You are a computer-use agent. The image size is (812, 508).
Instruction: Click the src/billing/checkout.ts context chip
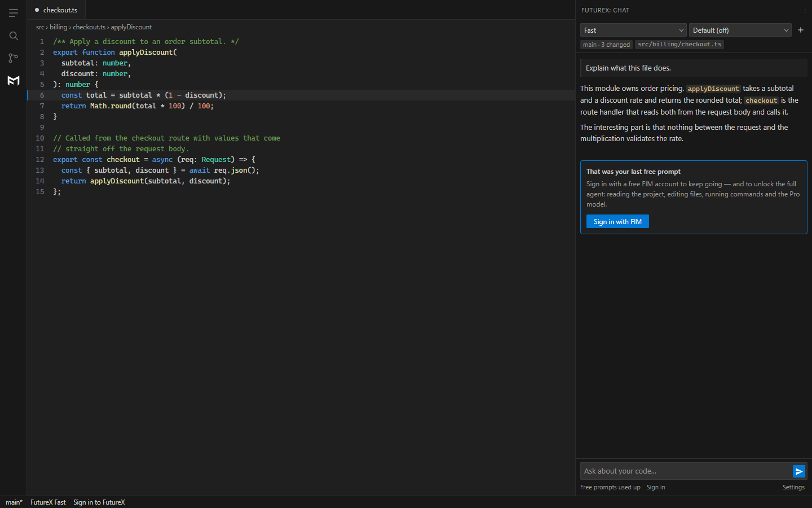point(679,45)
